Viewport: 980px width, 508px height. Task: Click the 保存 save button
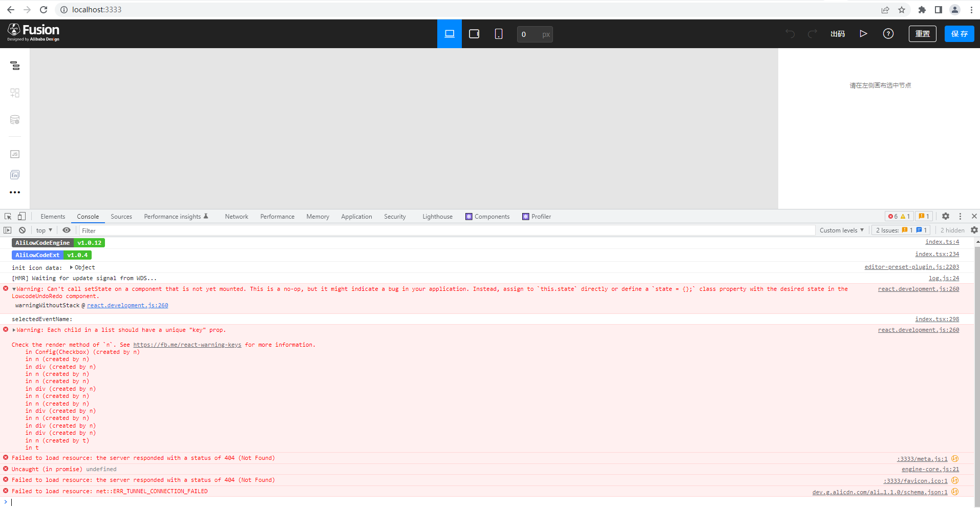958,33
